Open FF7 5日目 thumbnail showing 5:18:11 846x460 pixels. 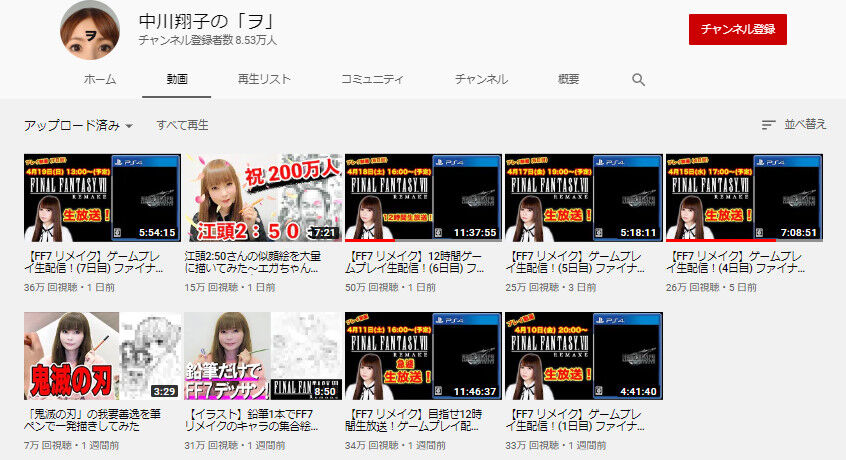[583, 197]
